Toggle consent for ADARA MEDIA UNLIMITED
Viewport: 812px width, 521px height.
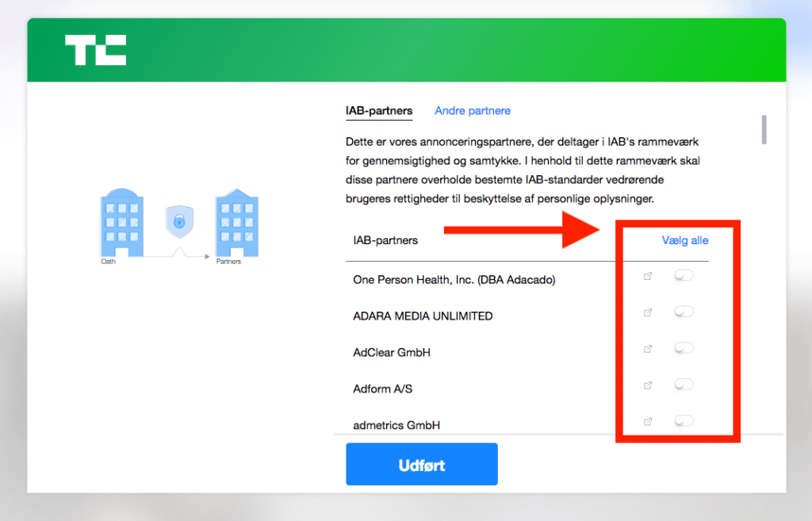[x=684, y=312]
